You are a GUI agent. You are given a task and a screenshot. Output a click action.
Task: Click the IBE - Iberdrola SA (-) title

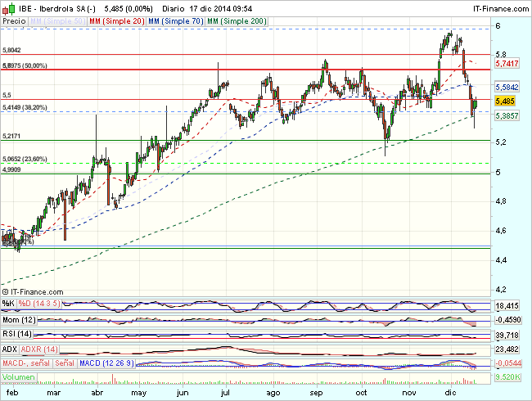click(x=57, y=8)
